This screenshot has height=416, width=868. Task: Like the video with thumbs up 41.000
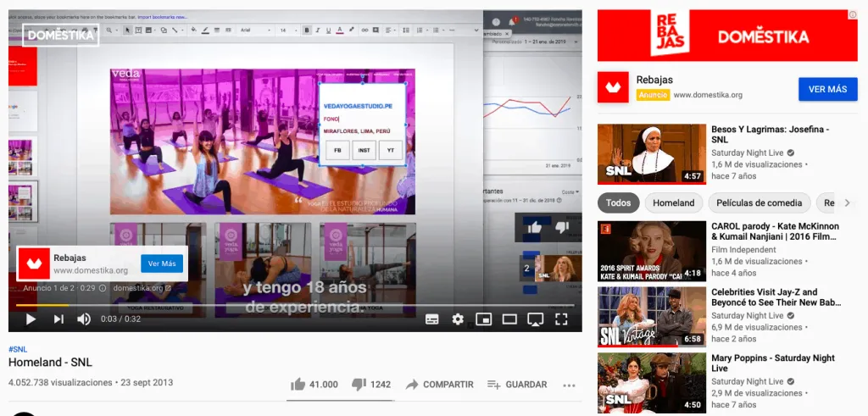[314, 385]
